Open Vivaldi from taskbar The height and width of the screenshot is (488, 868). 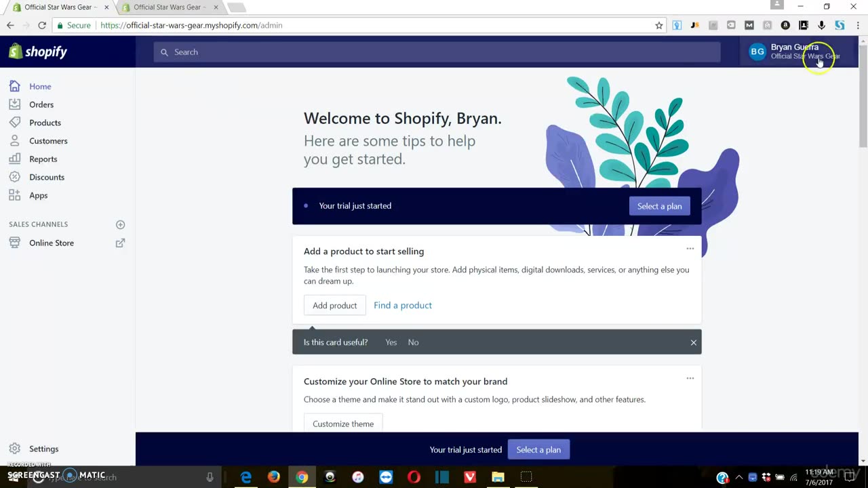470,477
